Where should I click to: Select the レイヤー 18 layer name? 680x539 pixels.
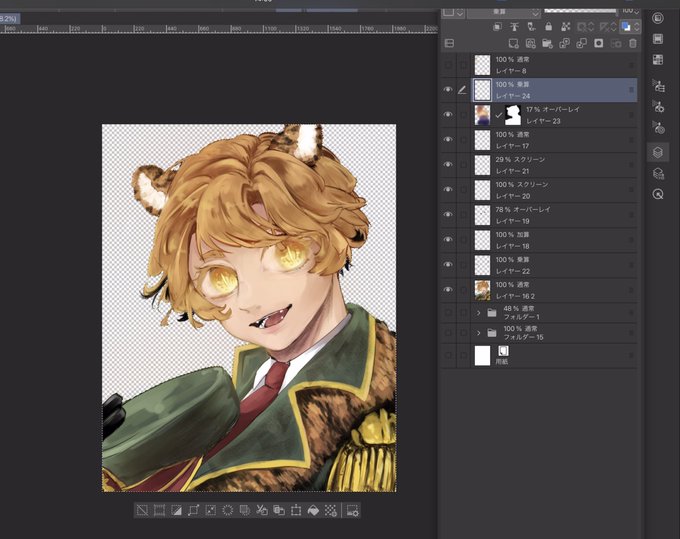[x=513, y=246]
